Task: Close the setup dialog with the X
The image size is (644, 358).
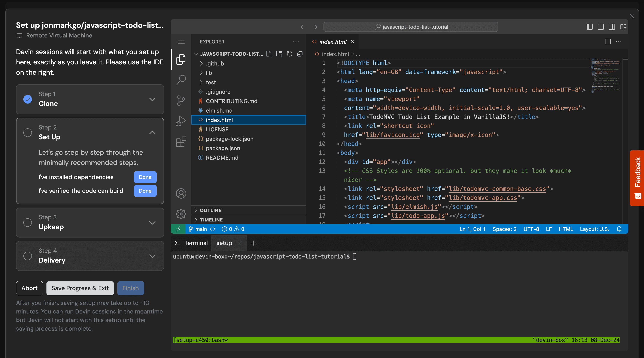Action: [x=632, y=16]
